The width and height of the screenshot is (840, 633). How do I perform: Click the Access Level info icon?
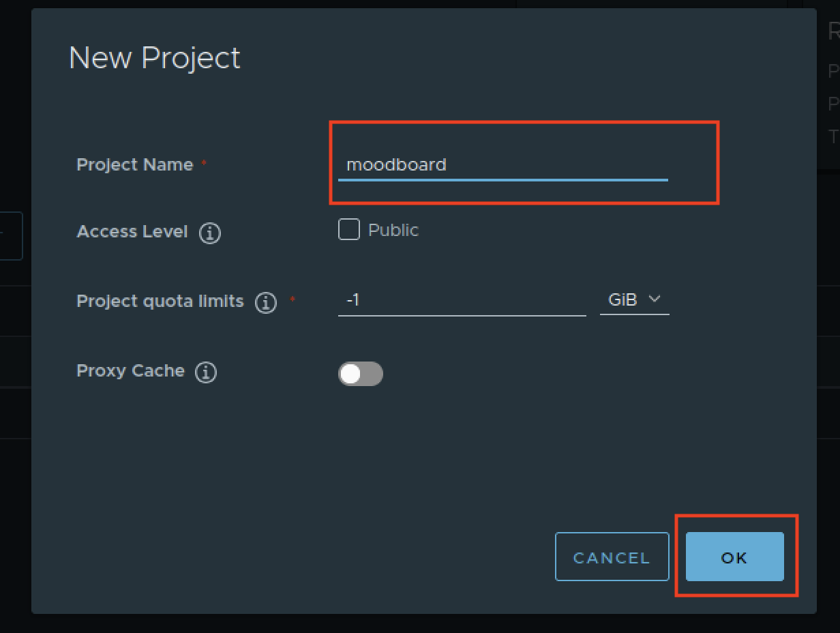(x=209, y=233)
